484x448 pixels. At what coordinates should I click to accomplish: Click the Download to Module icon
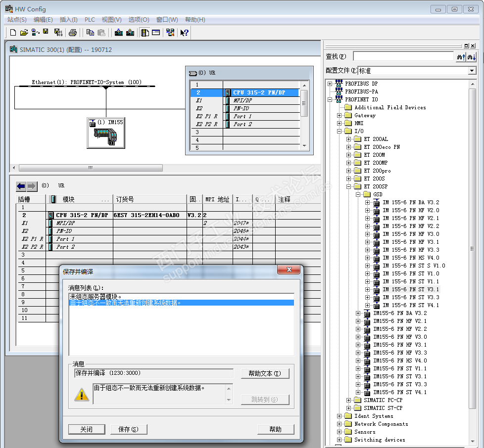point(119,33)
